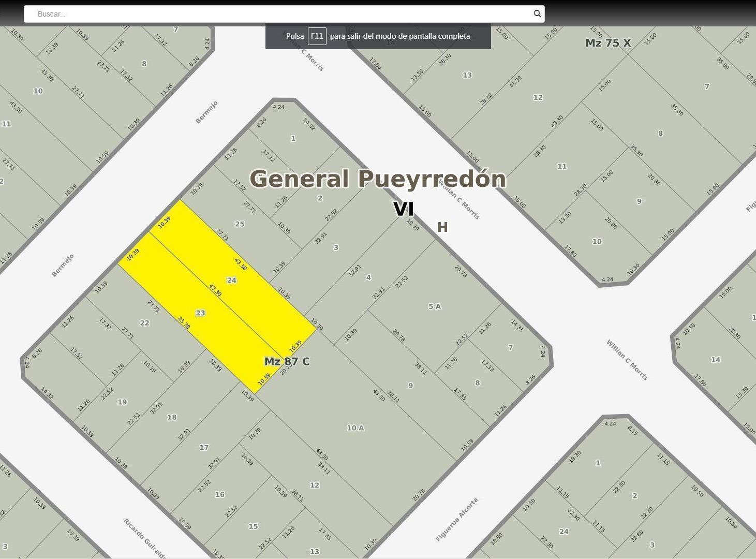
Task: Select yellow parcel 23
Action: point(200,313)
